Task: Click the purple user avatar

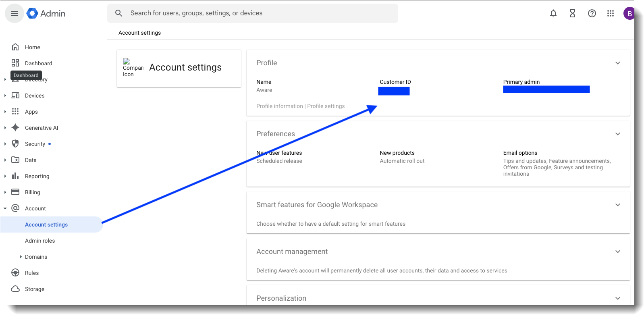Action: (629, 13)
